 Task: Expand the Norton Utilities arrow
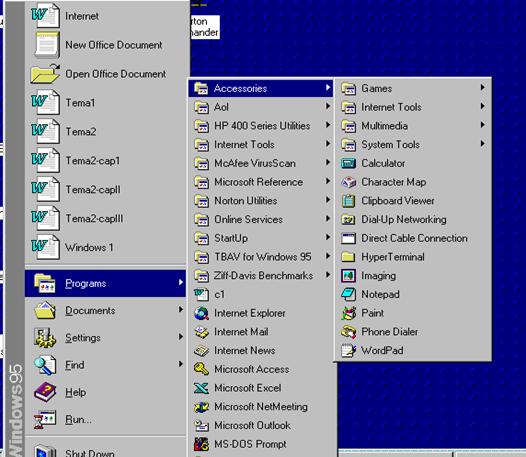click(x=328, y=200)
